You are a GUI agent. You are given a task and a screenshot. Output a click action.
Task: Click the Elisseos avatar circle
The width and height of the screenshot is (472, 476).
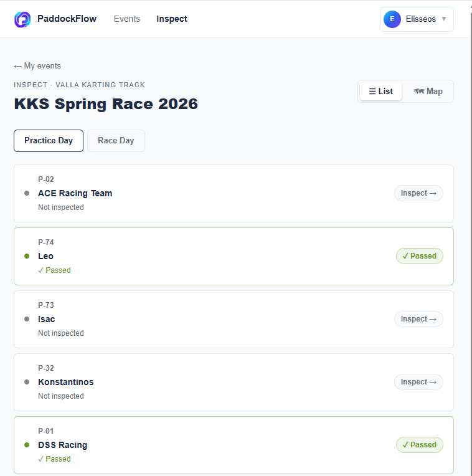click(392, 19)
